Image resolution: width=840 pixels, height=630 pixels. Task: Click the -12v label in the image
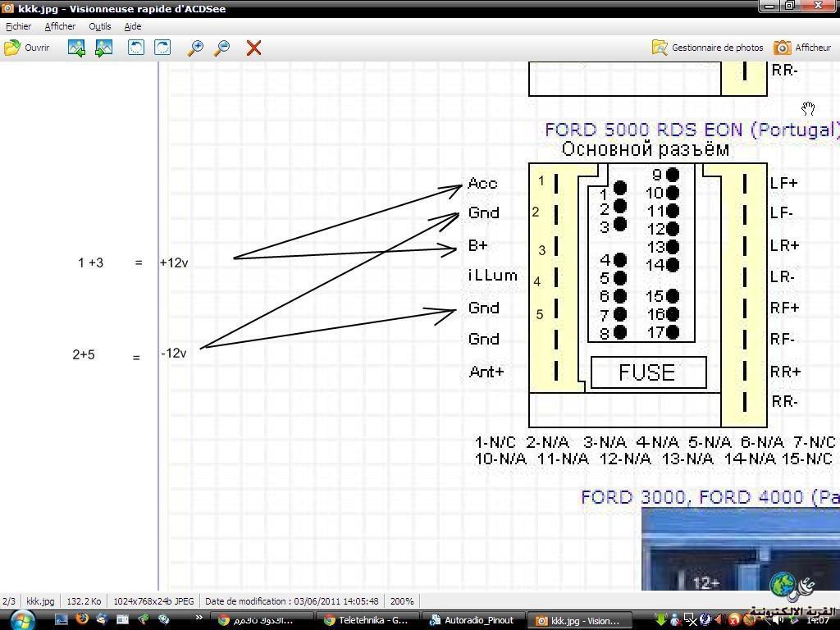coord(174,354)
